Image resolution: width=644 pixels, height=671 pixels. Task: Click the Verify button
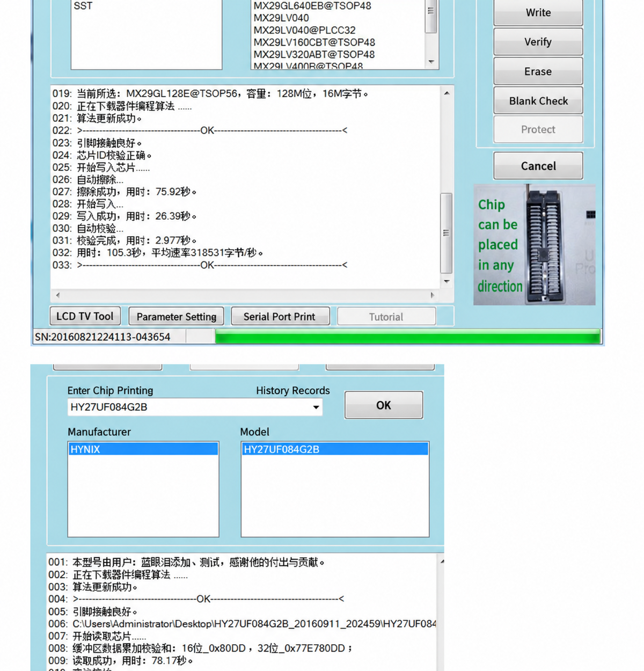[538, 42]
